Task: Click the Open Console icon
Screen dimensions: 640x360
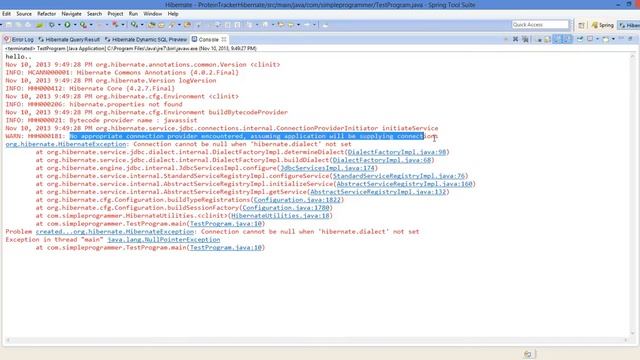Action: pyautogui.click(x=605, y=39)
